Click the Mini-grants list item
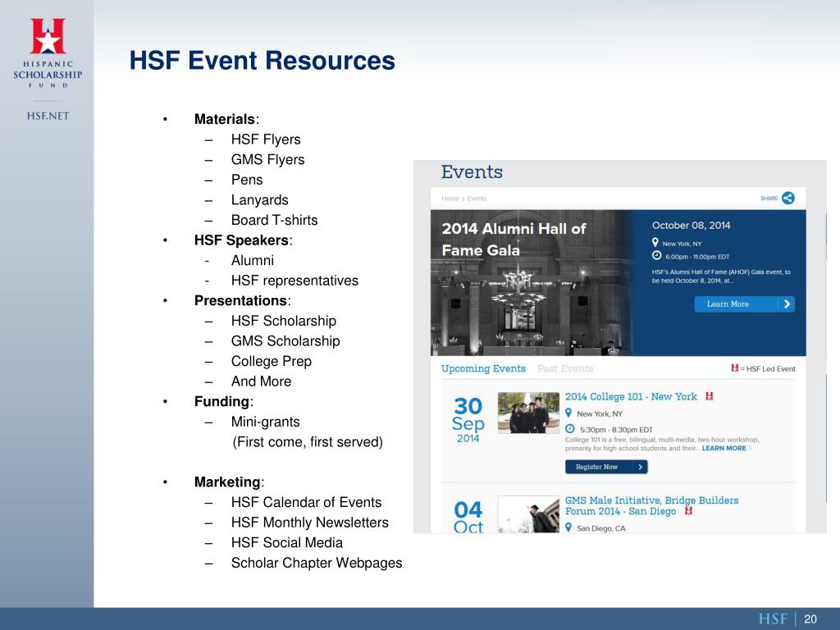The height and width of the screenshot is (630, 840). click(265, 422)
